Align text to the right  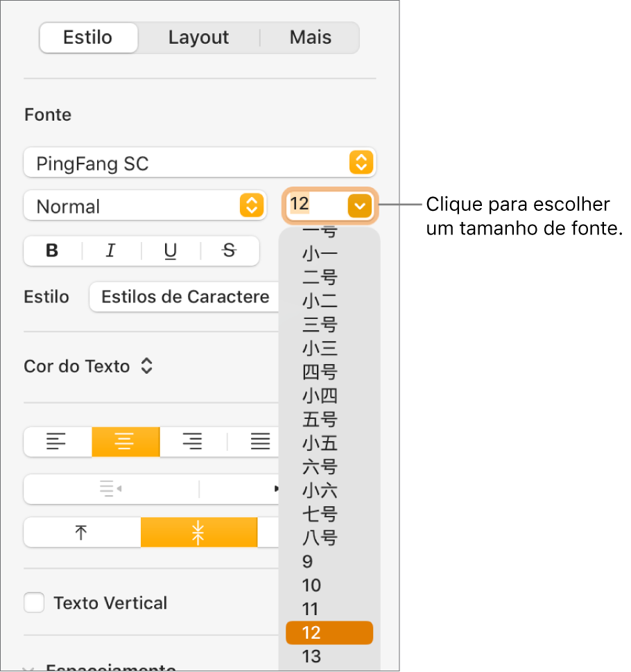193,442
